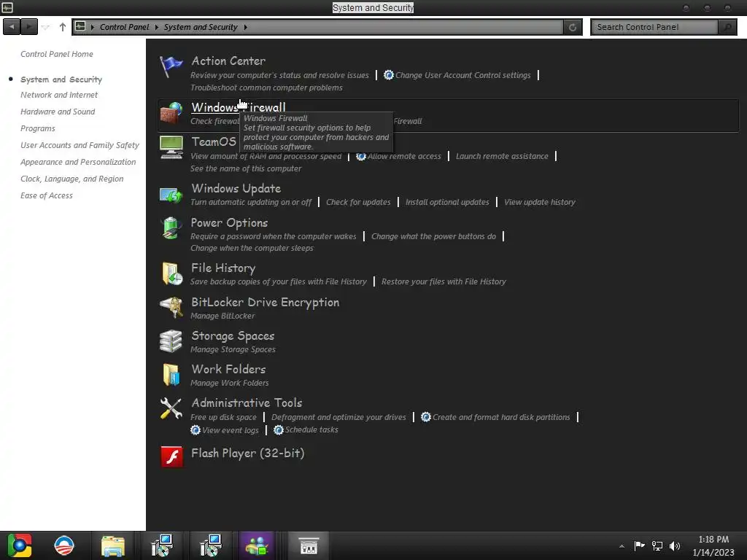Open View update history
The image size is (747, 560).
tap(540, 202)
